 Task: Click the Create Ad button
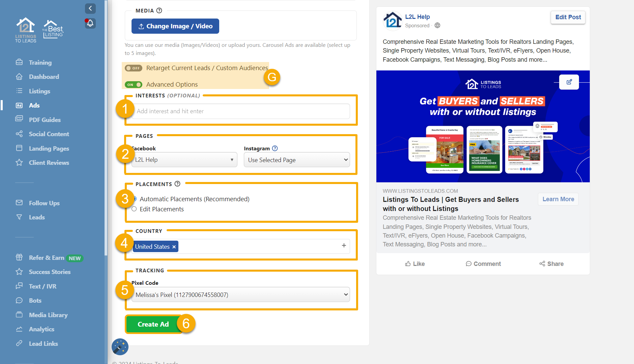[x=153, y=324]
